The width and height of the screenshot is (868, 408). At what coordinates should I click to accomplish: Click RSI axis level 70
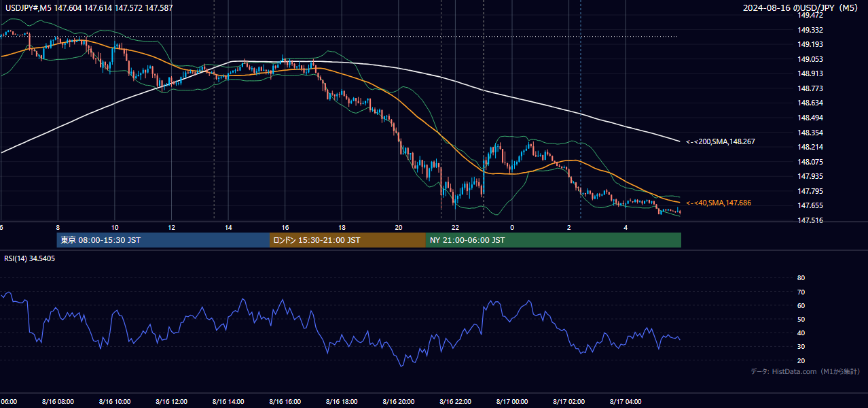pos(801,292)
